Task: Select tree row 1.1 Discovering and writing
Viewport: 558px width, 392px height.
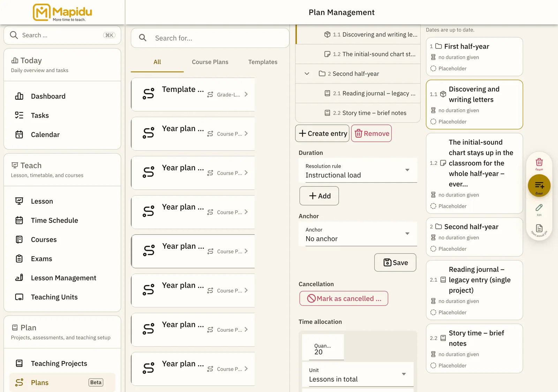Action: pyautogui.click(x=358, y=34)
